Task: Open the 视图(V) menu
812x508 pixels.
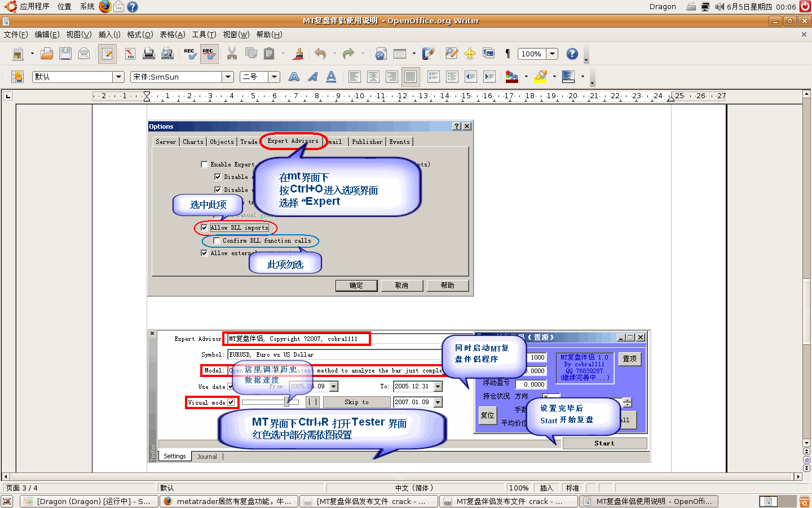Action: tap(78, 34)
